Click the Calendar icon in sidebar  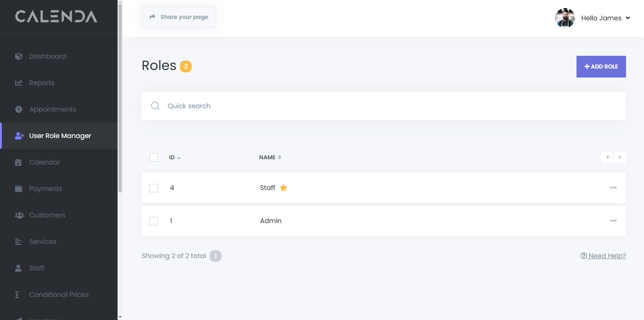tap(19, 162)
